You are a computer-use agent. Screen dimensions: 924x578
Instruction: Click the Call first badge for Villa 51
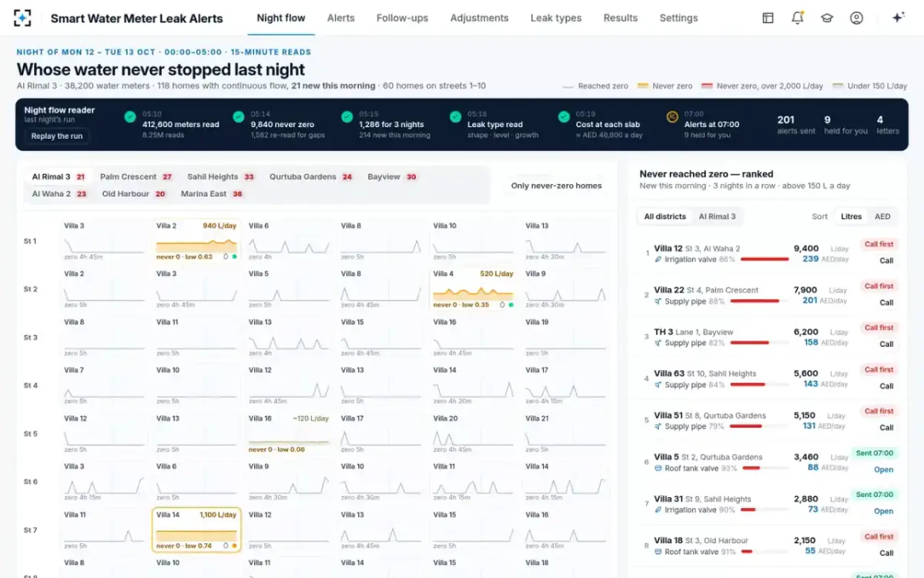(x=879, y=411)
